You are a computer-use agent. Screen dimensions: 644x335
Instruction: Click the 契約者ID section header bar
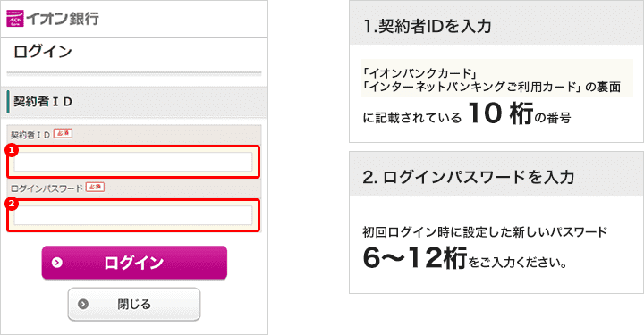[x=137, y=101]
